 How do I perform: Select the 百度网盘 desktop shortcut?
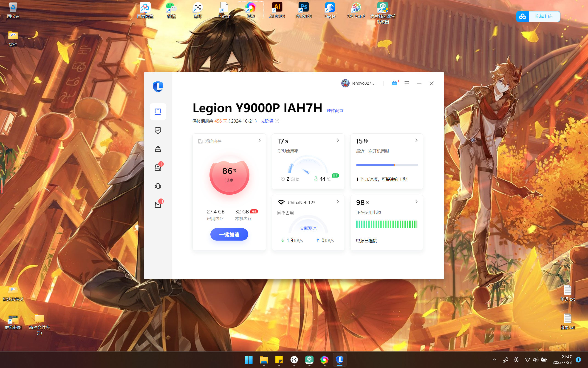tap(145, 11)
